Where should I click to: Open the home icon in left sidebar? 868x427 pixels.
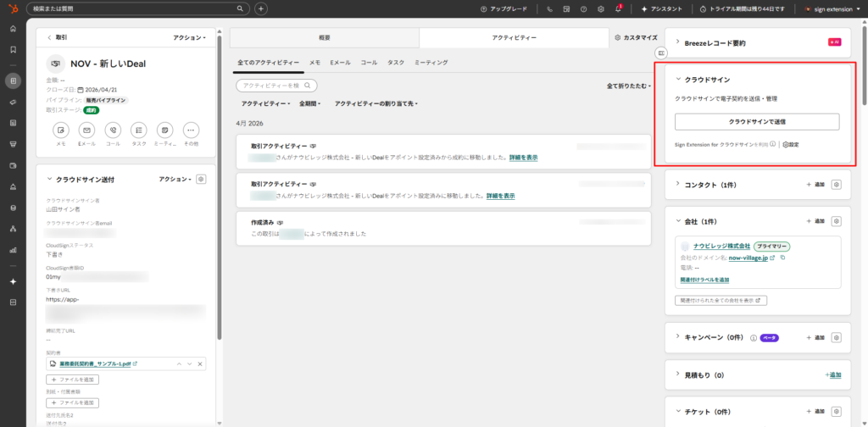(13, 29)
